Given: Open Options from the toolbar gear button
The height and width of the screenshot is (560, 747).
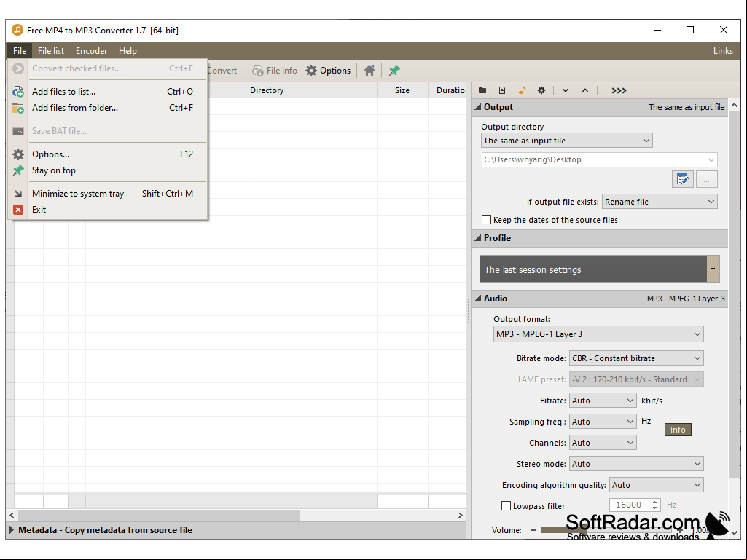Looking at the screenshot, I should (328, 71).
